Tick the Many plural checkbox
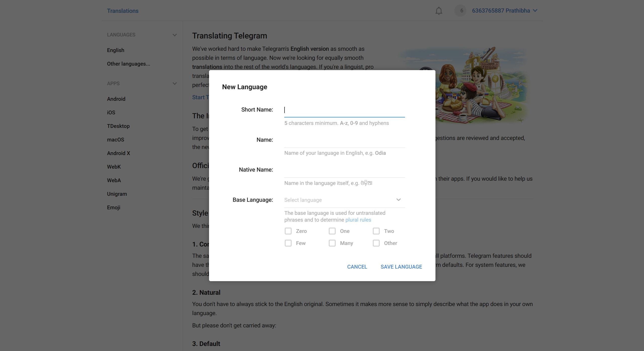The image size is (644, 351). [x=332, y=243]
